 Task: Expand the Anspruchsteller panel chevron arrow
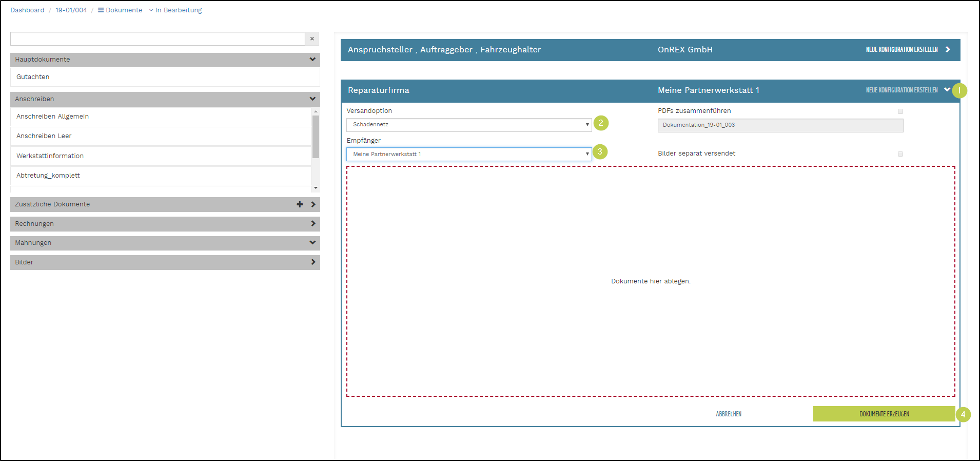coord(948,50)
